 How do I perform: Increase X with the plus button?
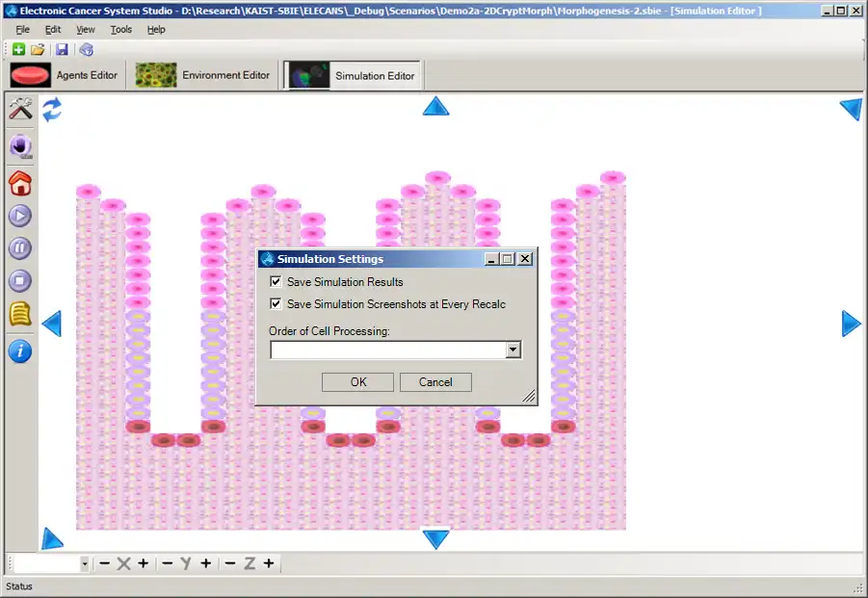coord(144,563)
